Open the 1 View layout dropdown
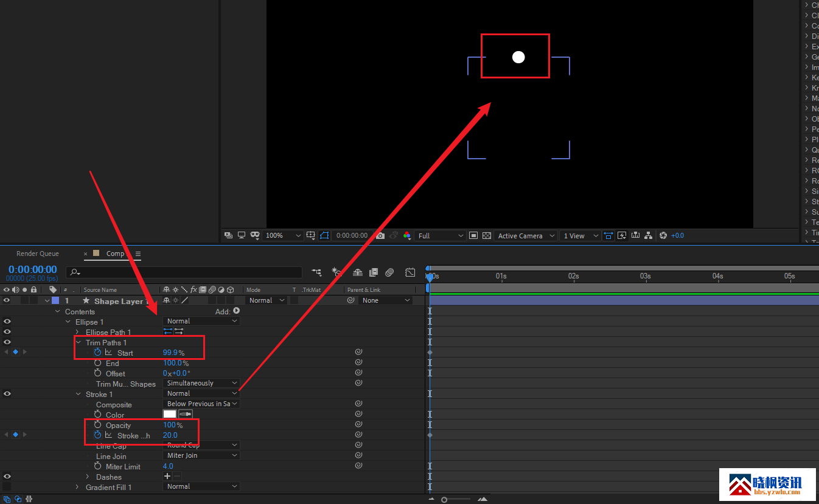The image size is (819, 504). click(x=580, y=235)
